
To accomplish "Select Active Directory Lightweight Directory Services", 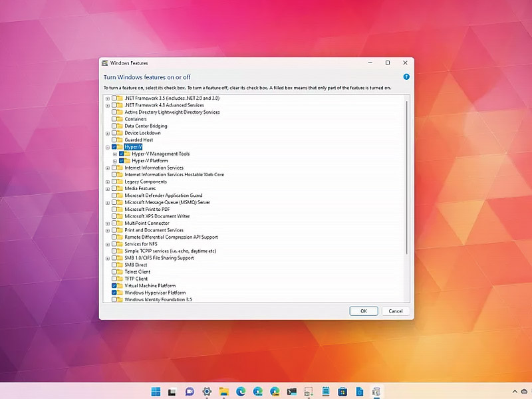I will tap(172, 112).
